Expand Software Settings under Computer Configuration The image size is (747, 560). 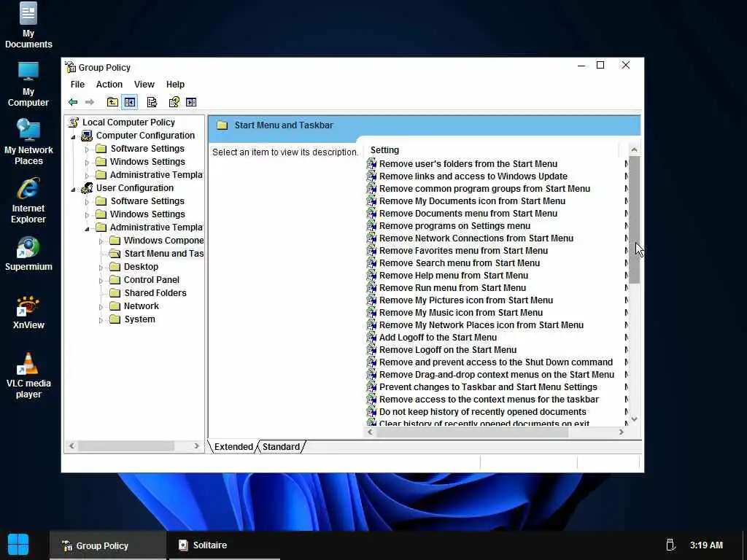point(87,149)
